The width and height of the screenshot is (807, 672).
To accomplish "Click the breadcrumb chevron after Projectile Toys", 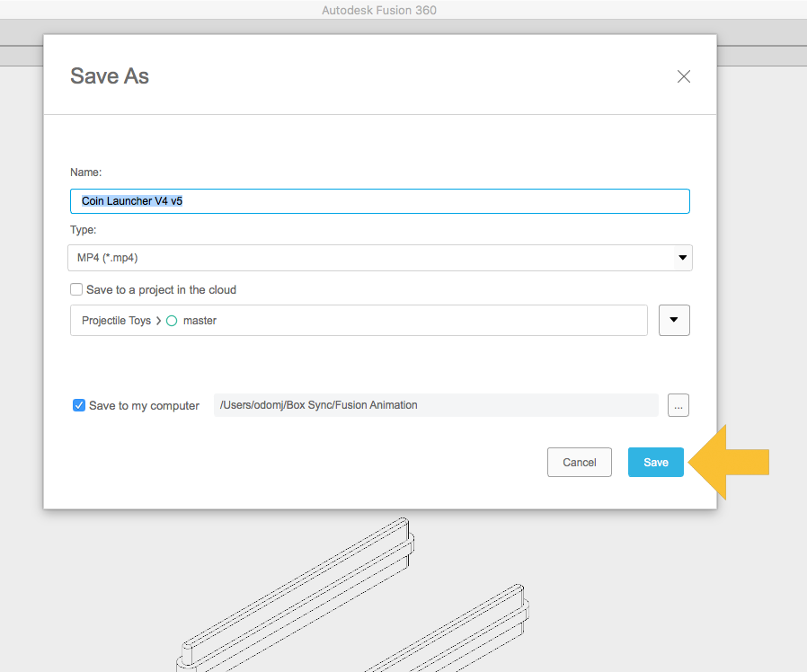I will coord(159,321).
